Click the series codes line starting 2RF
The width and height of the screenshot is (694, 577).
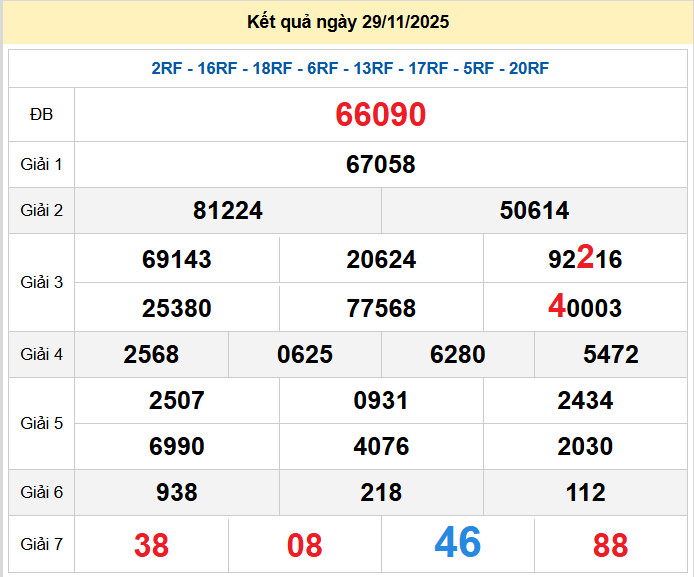[350, 68]
